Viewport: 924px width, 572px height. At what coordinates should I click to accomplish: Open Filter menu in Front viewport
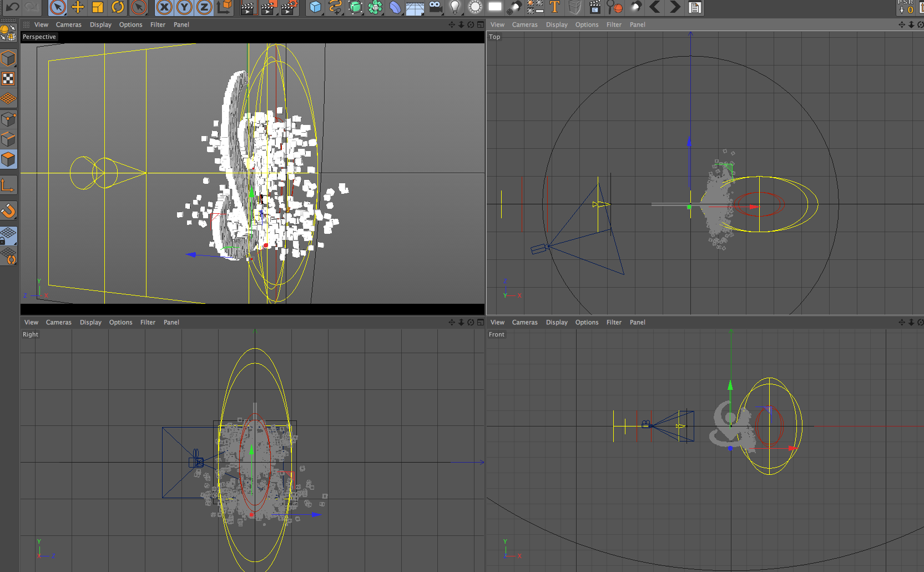[x=614, y=322]
